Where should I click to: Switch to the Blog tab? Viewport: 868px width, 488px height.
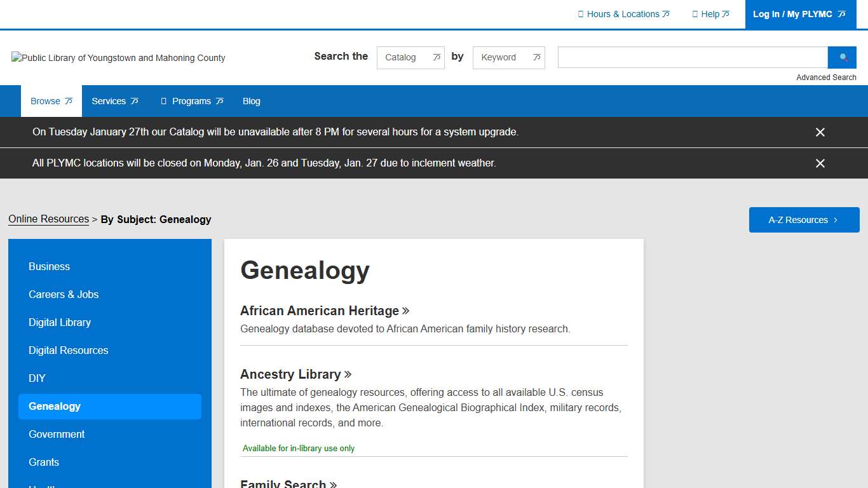[x=251, y=100]
